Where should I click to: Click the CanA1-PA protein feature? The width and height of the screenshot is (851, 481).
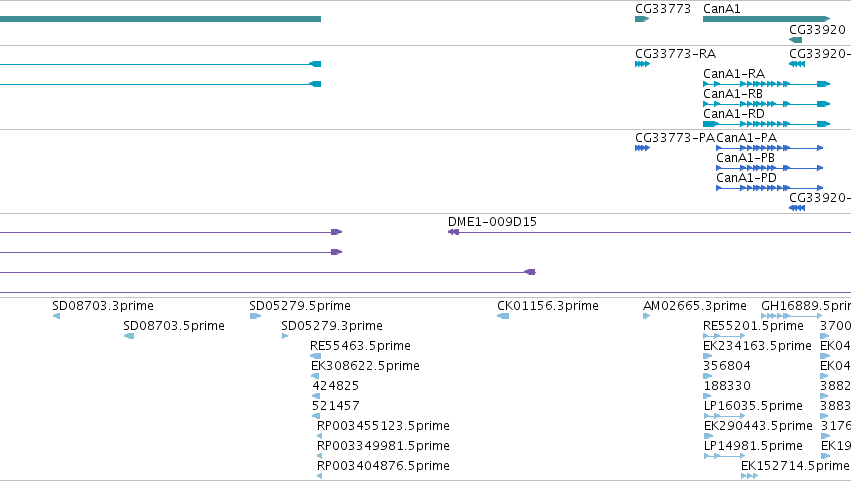(x=770, y=148)
